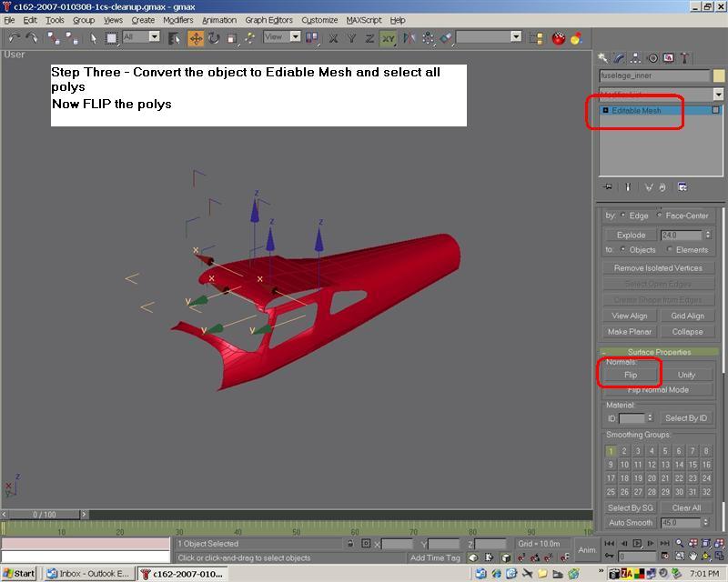Click the fuselage_inner object color swatch
This screenshot has height=582, width=728.
[719, 75]
